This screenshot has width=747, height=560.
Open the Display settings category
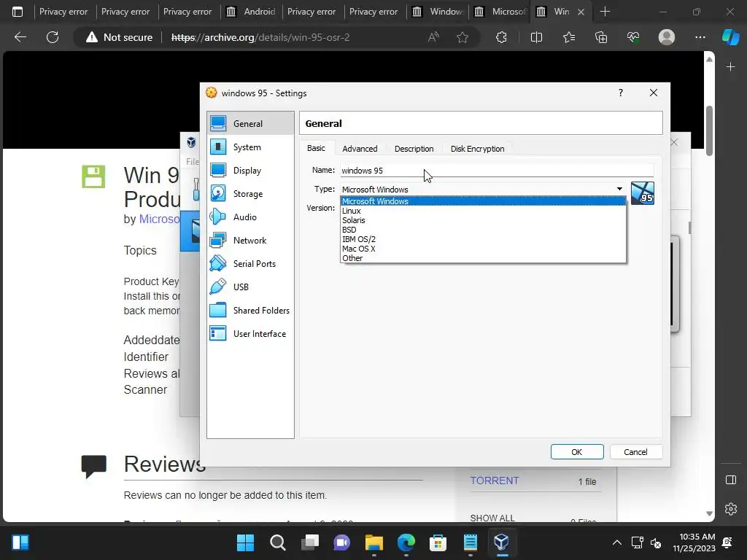250,170
